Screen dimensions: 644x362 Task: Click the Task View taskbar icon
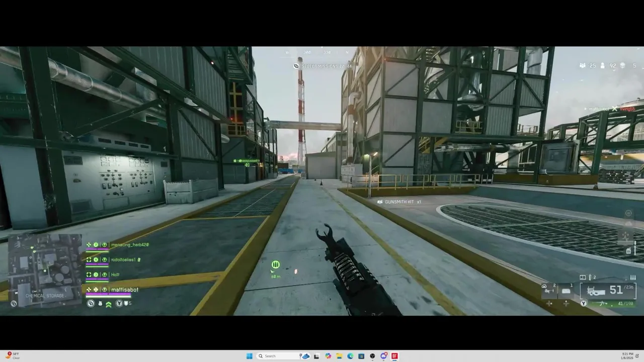316,356
